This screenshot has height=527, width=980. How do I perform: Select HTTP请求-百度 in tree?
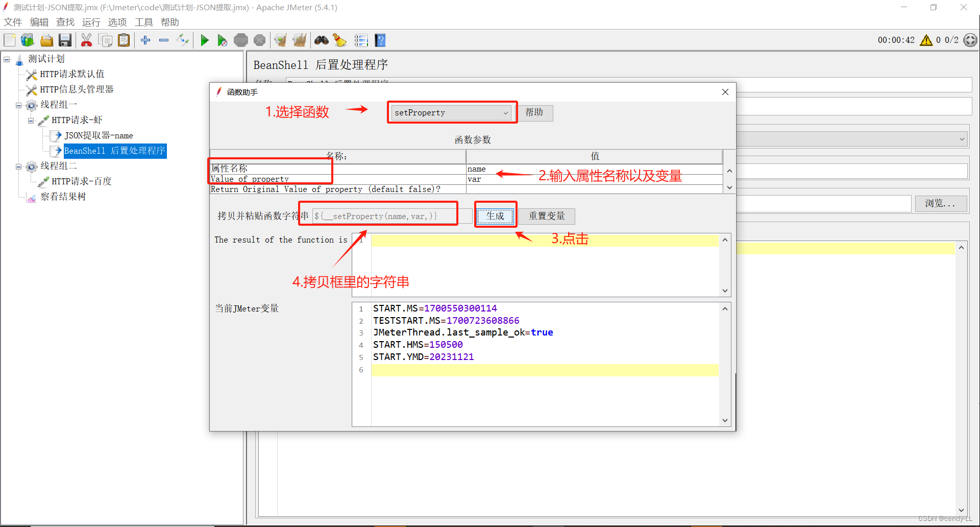81,181
